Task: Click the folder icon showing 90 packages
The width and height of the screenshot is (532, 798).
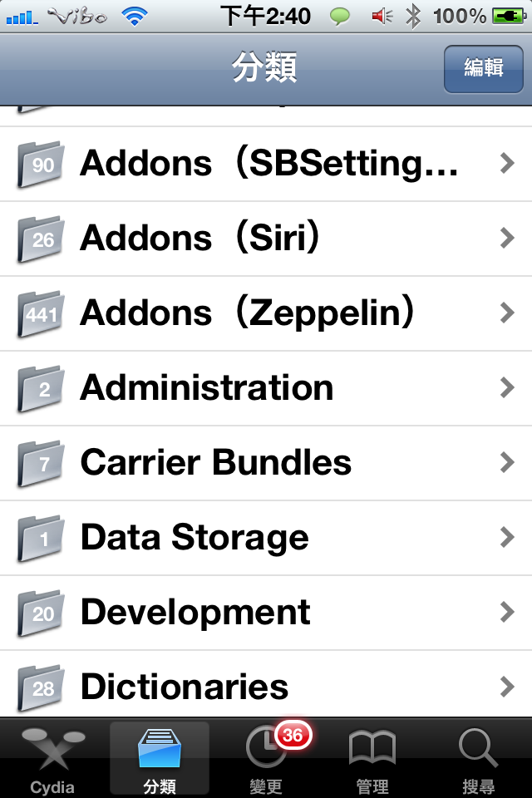Action: 41,164
